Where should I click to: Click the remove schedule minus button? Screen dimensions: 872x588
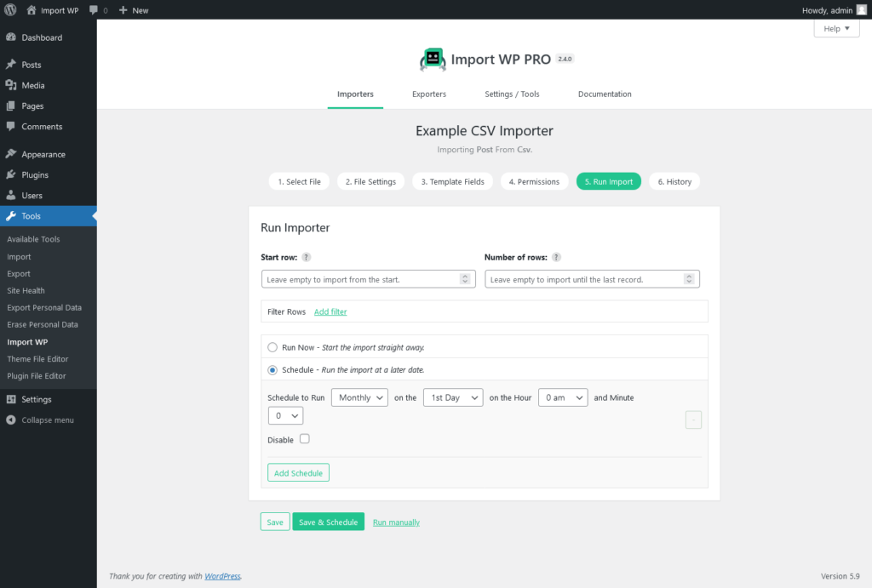point(693,420)
